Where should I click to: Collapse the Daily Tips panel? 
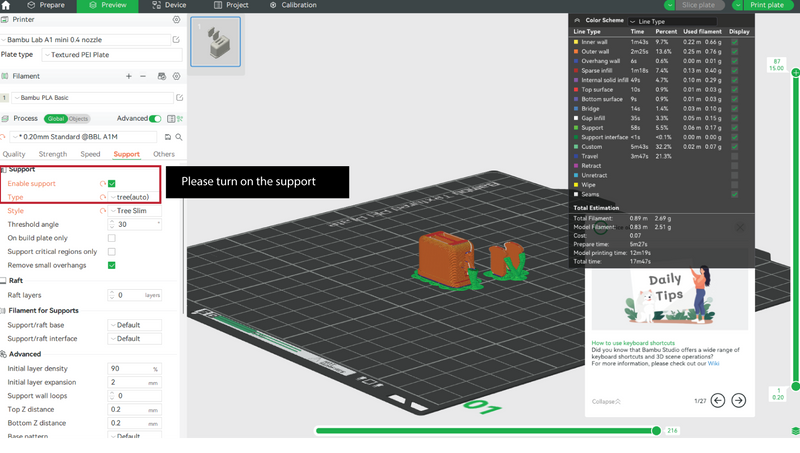pyautogui.click(x=606, y=401)
